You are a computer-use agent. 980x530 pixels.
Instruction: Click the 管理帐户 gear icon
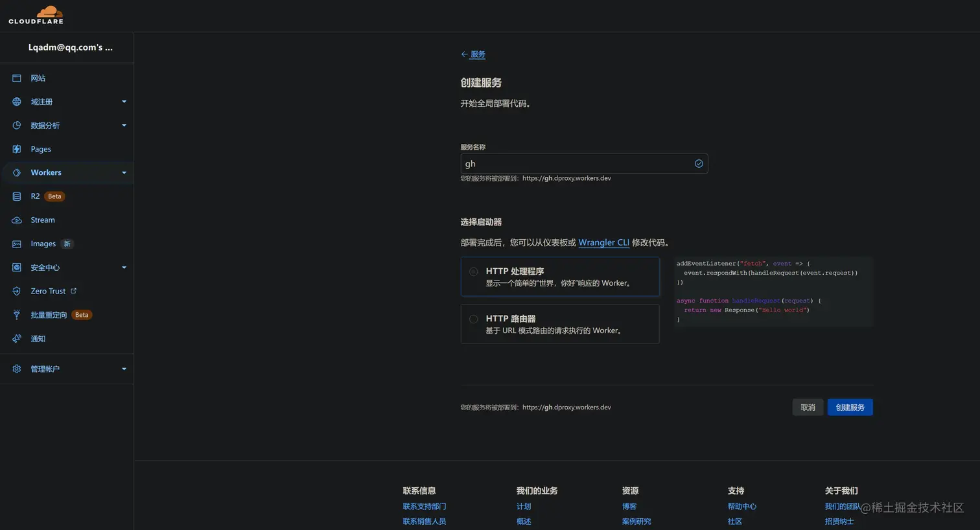[x=17, y=369]
